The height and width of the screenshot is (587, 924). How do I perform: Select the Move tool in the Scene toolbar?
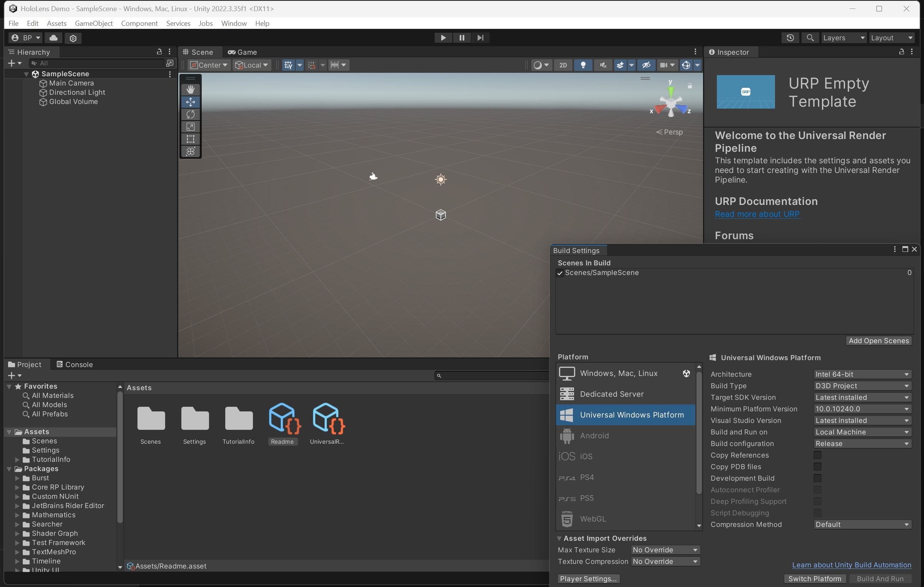coord(190,102)
